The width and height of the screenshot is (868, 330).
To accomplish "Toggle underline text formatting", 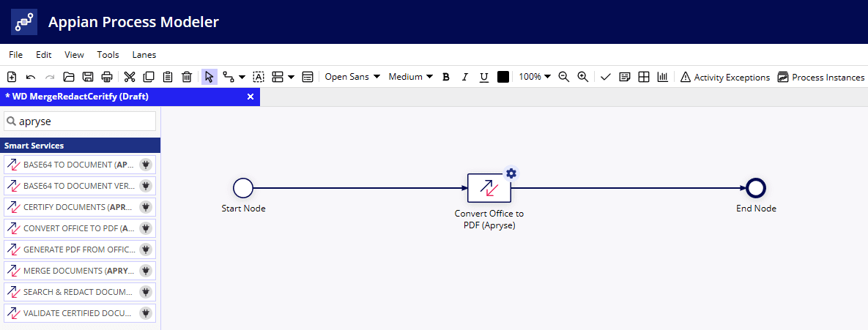I will click(483, 77).
